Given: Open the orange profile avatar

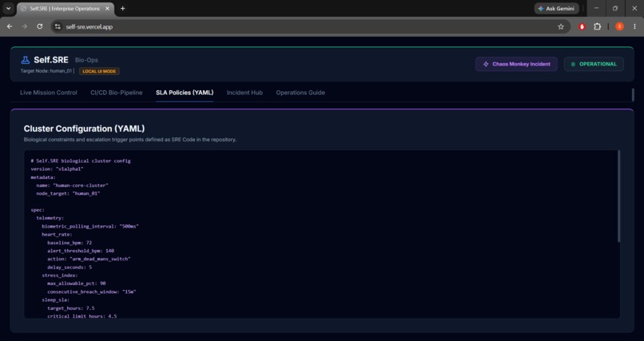Looking at the screenshot, I should point(619,26).
